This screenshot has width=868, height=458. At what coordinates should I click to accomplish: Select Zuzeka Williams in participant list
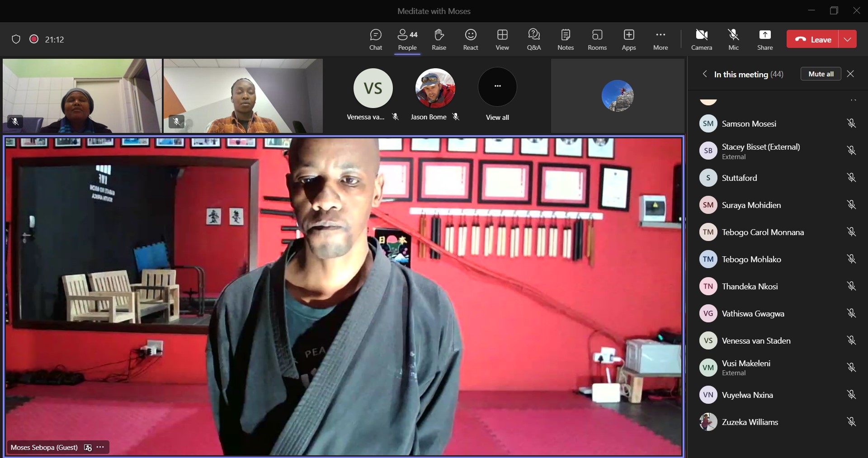(x=750, y=422)
